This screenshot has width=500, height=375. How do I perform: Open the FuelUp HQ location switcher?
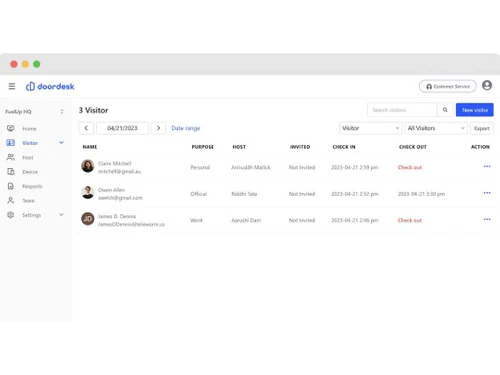[x=35, y=112]
